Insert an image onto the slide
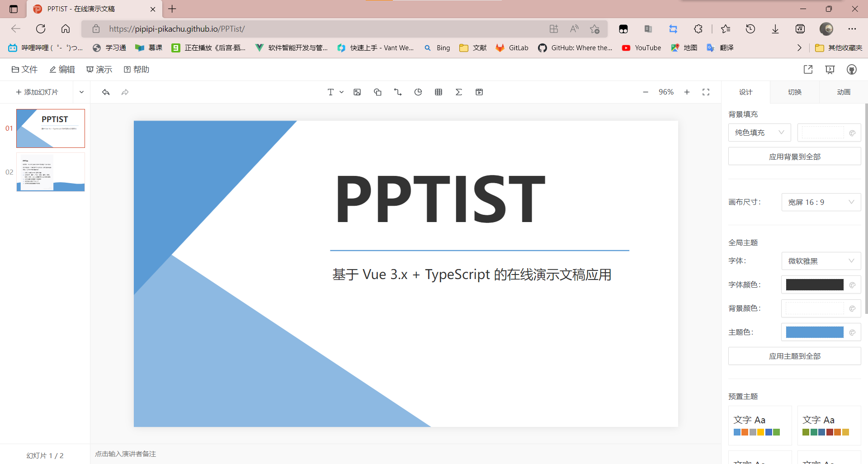This screenshot has width=868, height=464. click(x=357, y=92)
